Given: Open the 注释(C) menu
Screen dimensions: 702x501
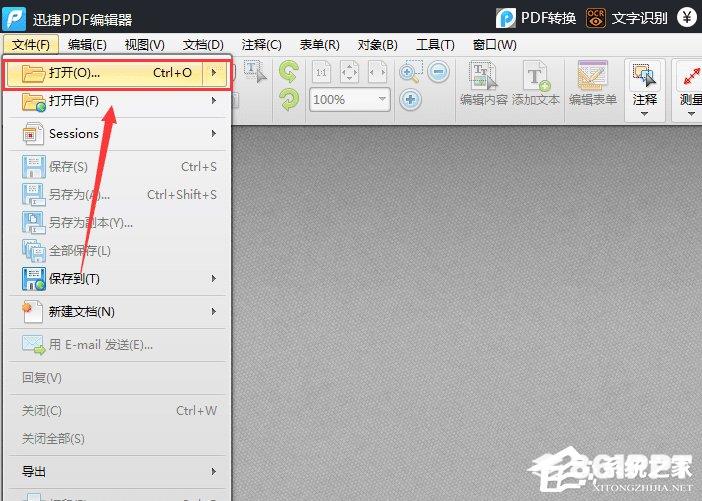Looking at the screenshot, I should [261, 44].
